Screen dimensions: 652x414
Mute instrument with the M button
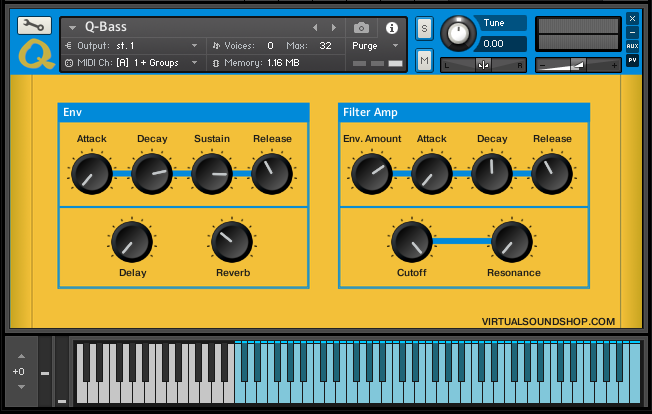tap(424, 61)
